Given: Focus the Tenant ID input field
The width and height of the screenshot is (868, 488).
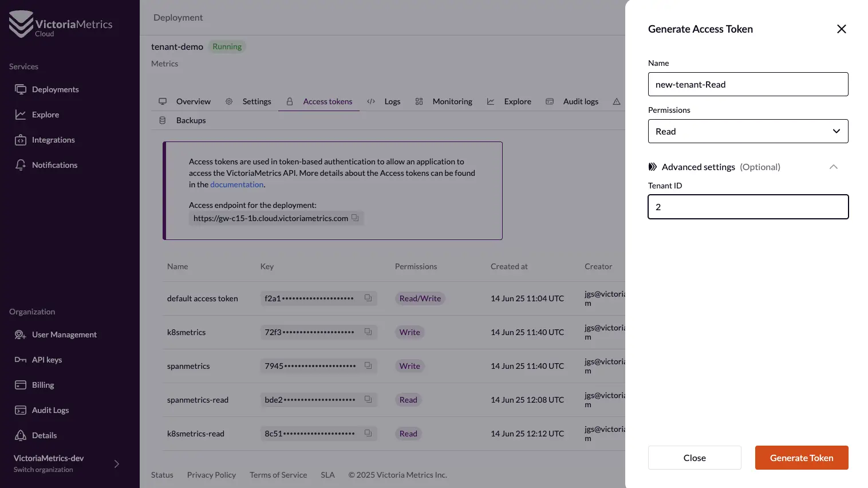Looking at the screenshot, I should 748,207.
